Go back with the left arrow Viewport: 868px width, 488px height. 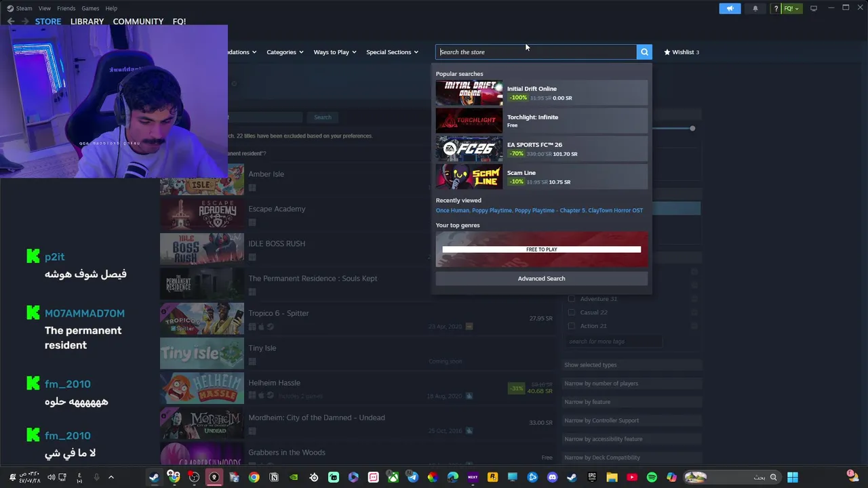point(11,22)
